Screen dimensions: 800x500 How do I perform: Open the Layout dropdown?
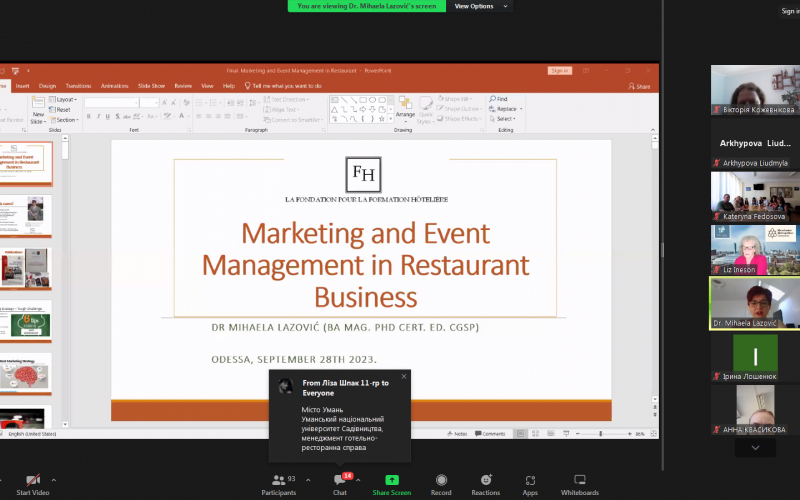coord(64,99)
